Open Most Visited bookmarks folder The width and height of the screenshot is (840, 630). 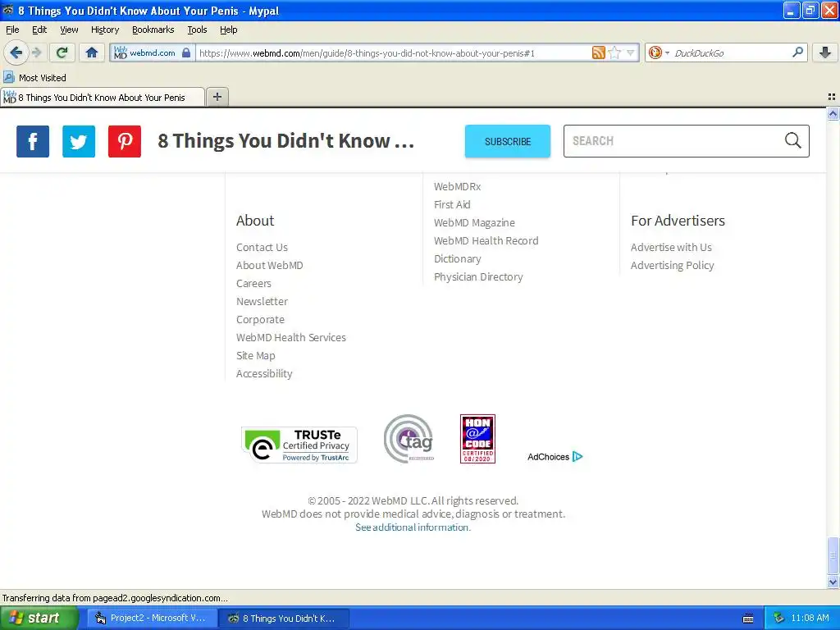click(x=34, y=78)
